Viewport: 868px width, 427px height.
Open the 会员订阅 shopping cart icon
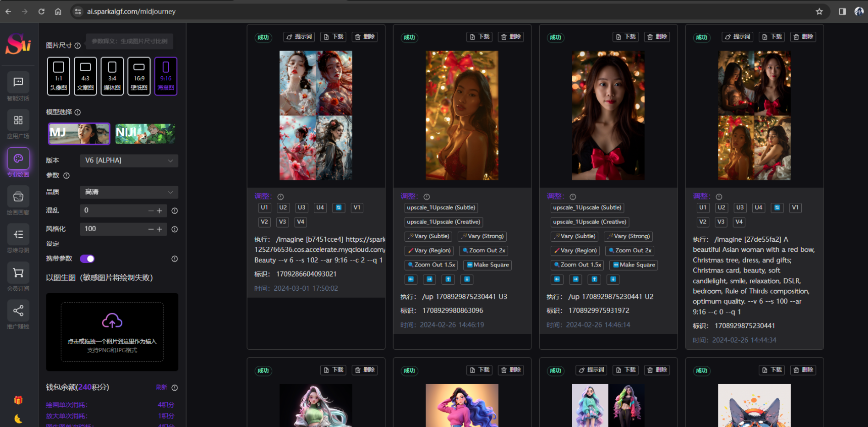(x=18, y=273)
